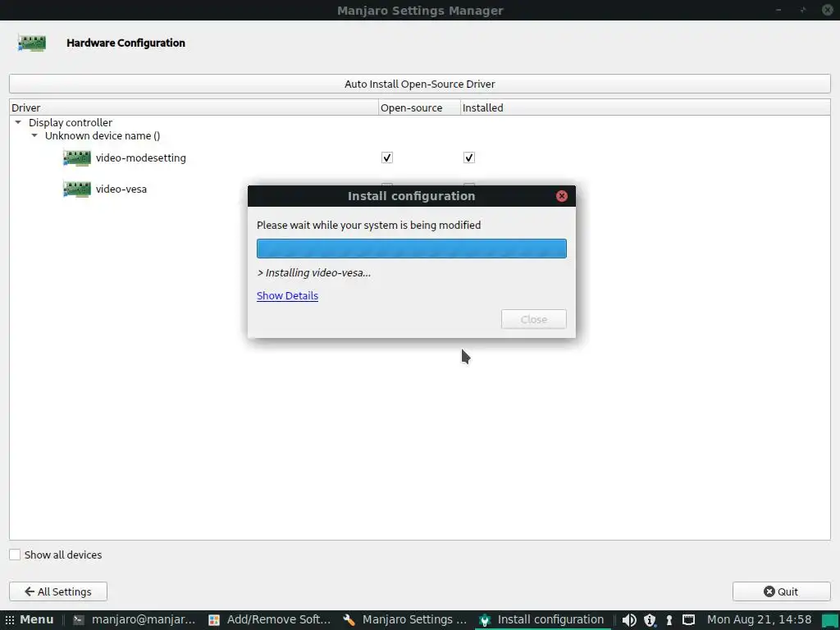Click the Hardware Configuration heading text

click(x=126, y=43)
